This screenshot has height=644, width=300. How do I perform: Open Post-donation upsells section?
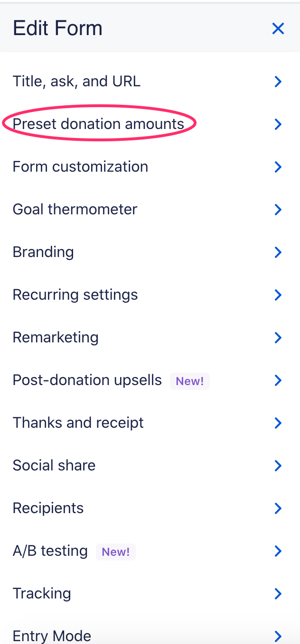click(87, 380)
